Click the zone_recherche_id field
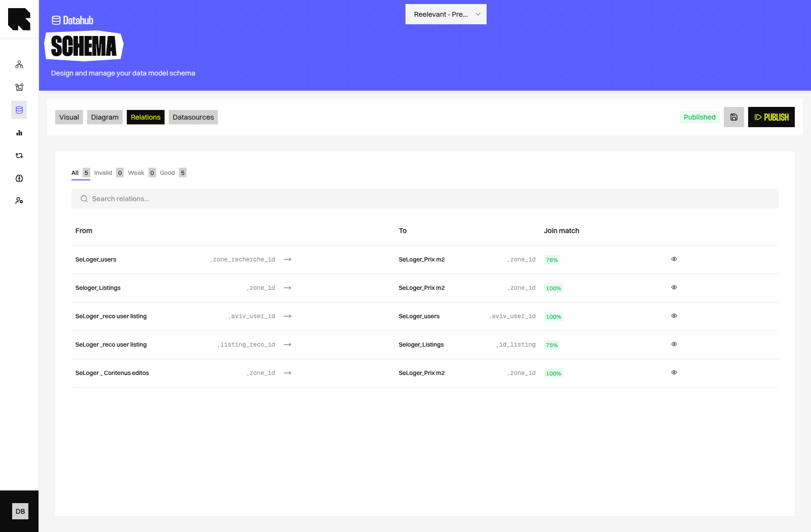The height and width of the screenshot is (532, 811). click(244, 259)
